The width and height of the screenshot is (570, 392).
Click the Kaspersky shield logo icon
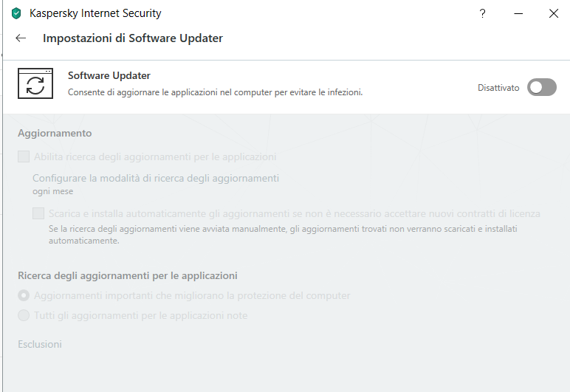pos(16,13)
